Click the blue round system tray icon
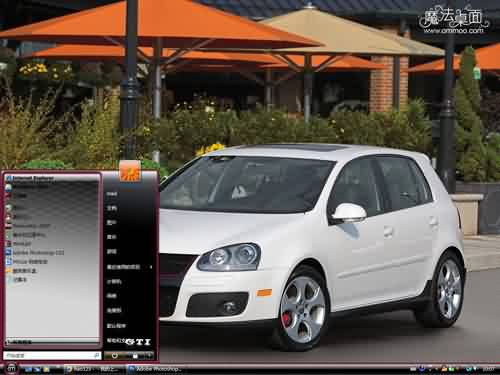The width and height of the screenshot is (500, 375). [x=422, y=369]
